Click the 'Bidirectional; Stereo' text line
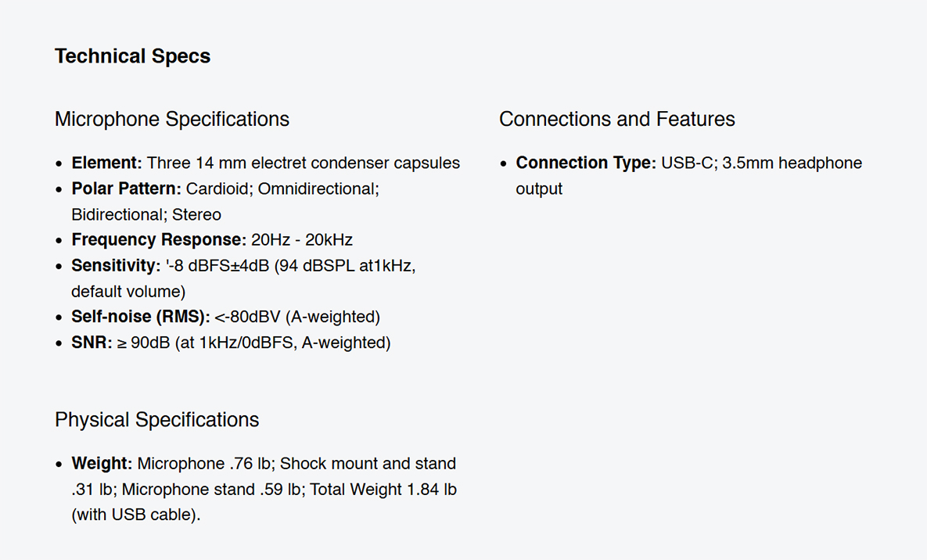The height and width of the screenshot is (560, 927). (x=146, y=214)
